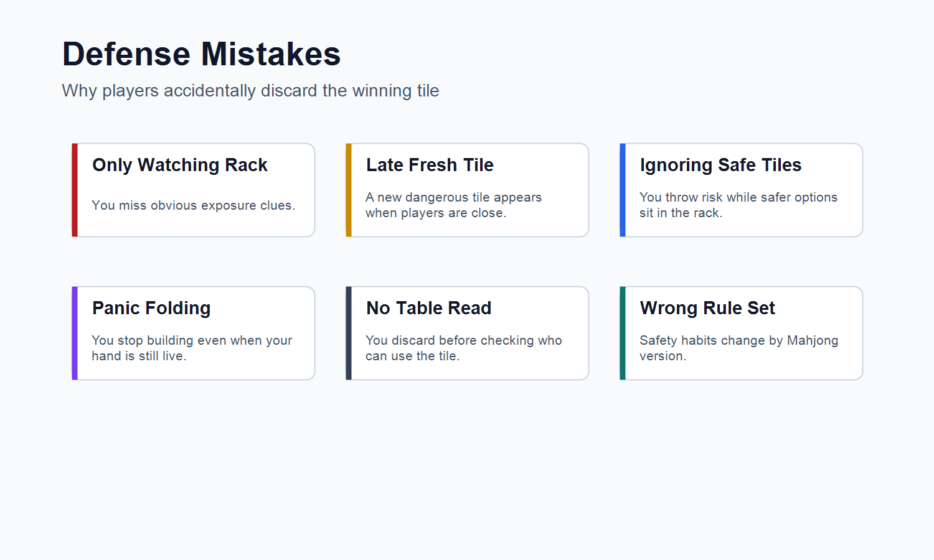
Task: Click the subtitle about discarding the winning tile
Action: click(250, 91)
